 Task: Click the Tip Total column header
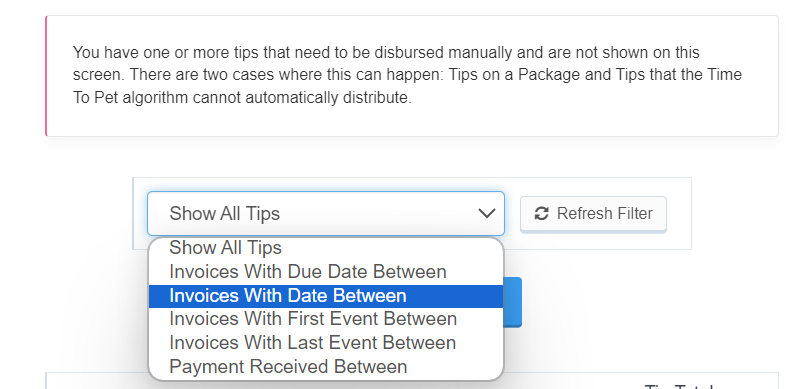(679, 386)
